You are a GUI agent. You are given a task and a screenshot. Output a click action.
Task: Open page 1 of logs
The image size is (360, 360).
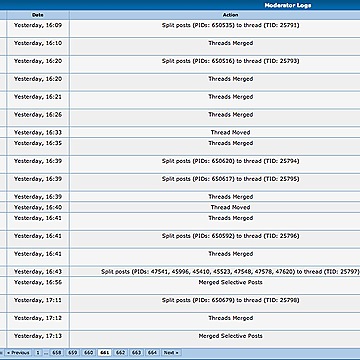(x=38, y=353)
